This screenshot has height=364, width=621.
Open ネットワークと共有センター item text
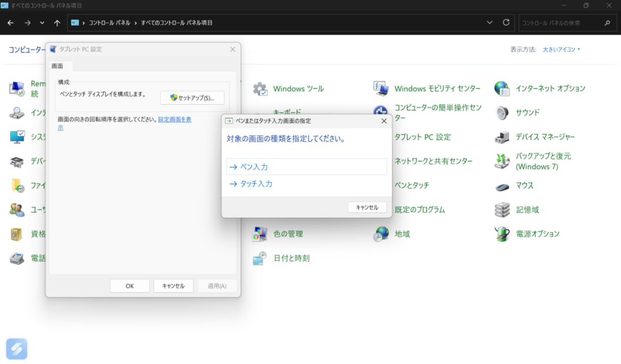click(x=433, y=161)
